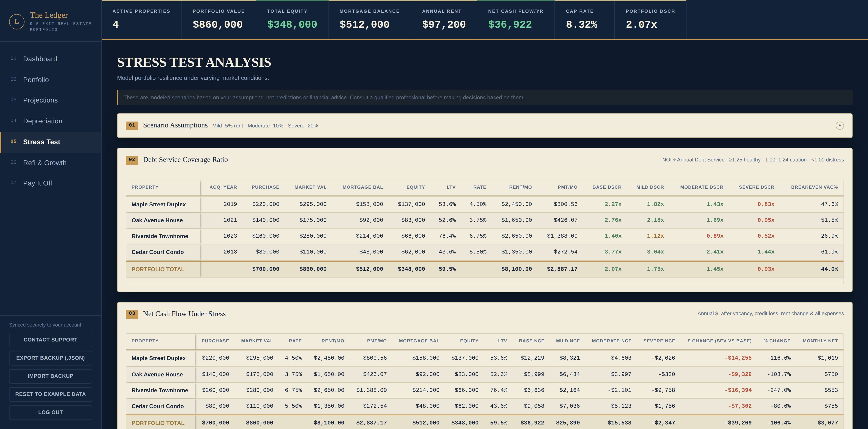Click Riverside Townhome mild DSCR 1.12x
The width and height of the screenshot is (868, 429).
coord(655,236)
